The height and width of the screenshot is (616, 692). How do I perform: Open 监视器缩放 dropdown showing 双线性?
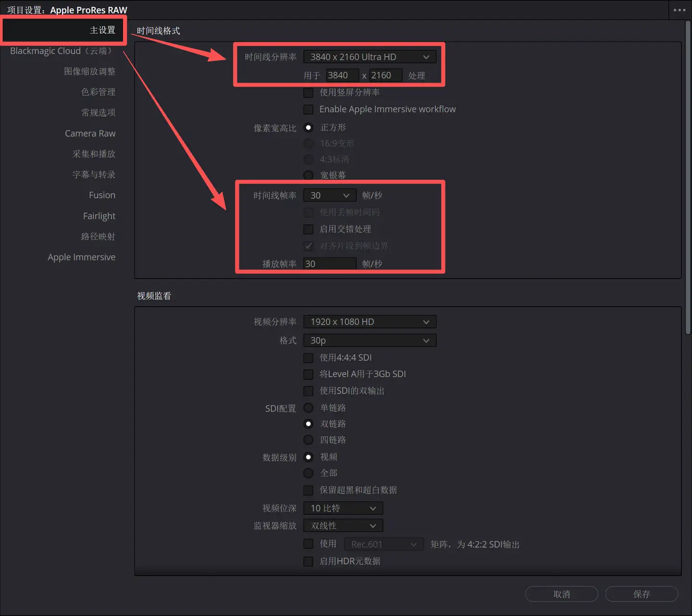pos(343,526)
